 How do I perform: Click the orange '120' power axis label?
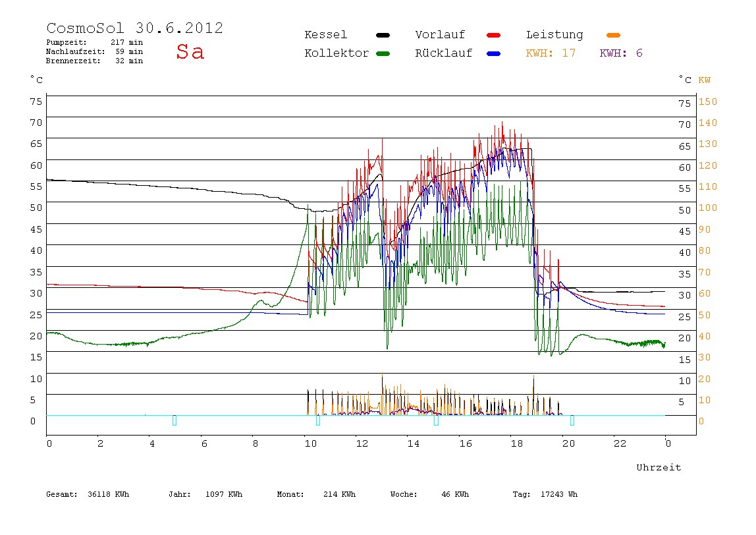(x=708, y=166)
